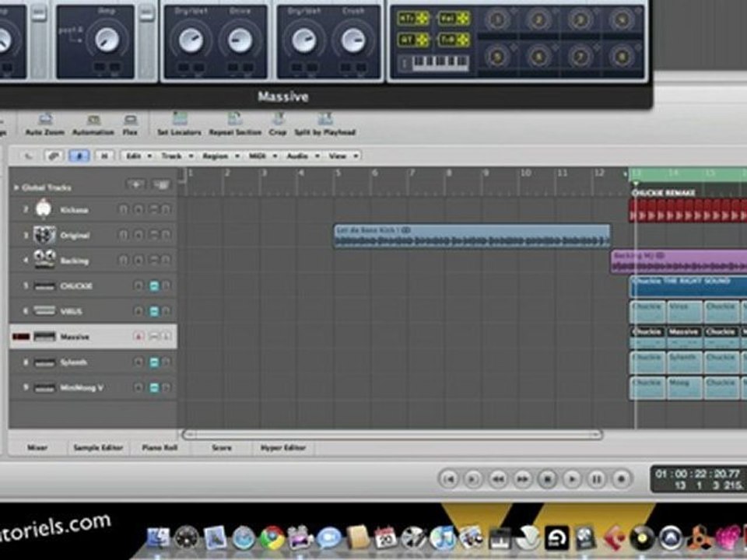This screenshot has height=560, width=747.
Task: Click the Fast Forward transport button
Action: [523, 479]
